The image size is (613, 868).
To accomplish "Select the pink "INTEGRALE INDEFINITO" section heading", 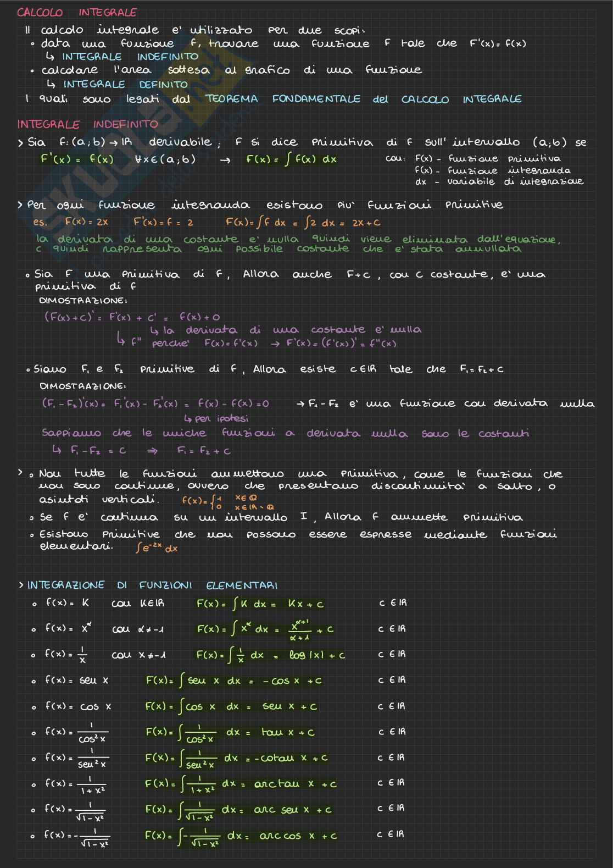I will pyautogui.click(x=87, y=124).
